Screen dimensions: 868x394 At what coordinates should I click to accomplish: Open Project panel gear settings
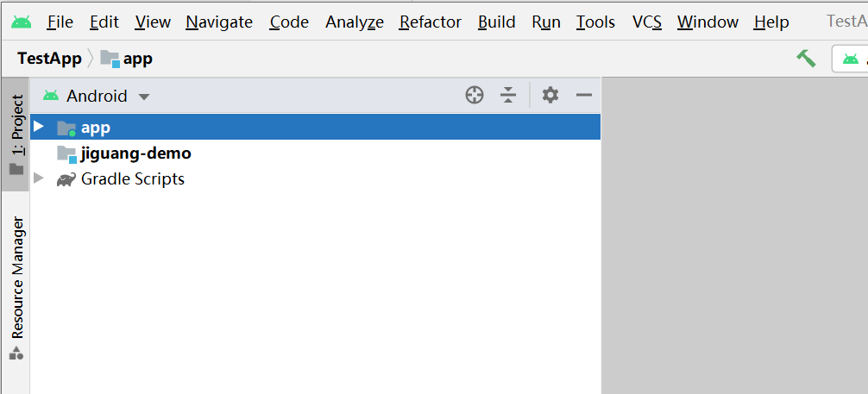[550, 96]
